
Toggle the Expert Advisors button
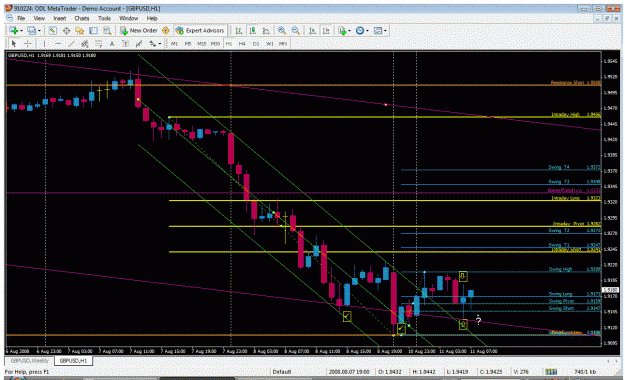(200, 31)
